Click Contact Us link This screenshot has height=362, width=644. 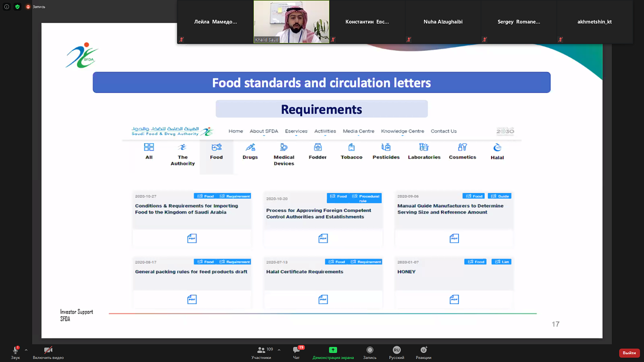point(444,131)
